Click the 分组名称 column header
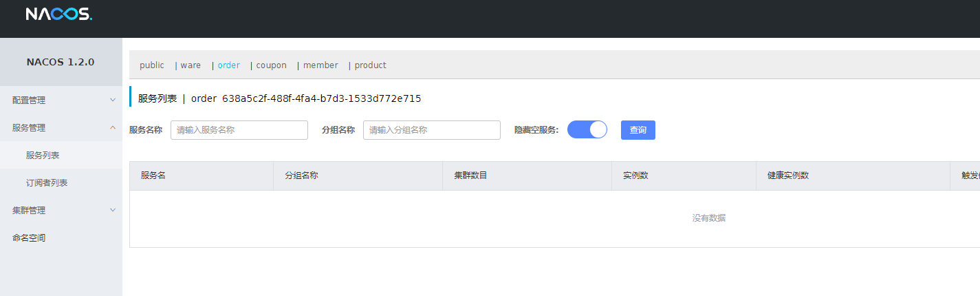The image size is (980, 296). [x=301, y=176]
